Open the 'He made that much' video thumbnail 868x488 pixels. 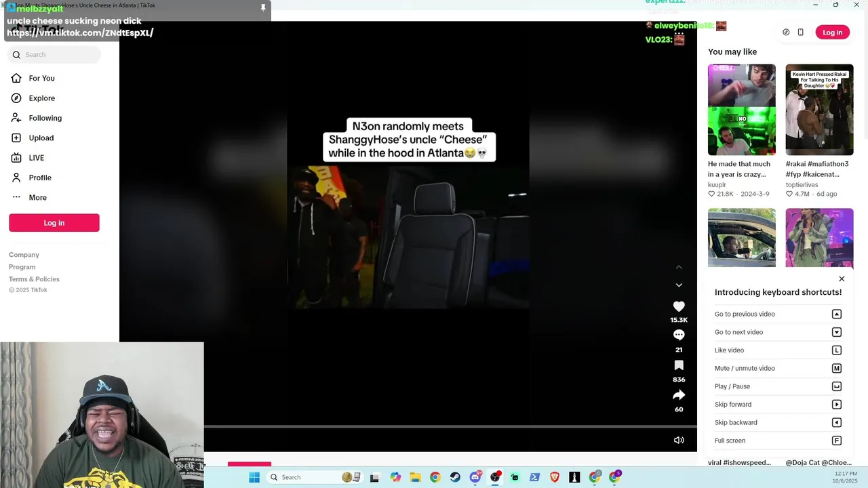[x=742, y=110]
